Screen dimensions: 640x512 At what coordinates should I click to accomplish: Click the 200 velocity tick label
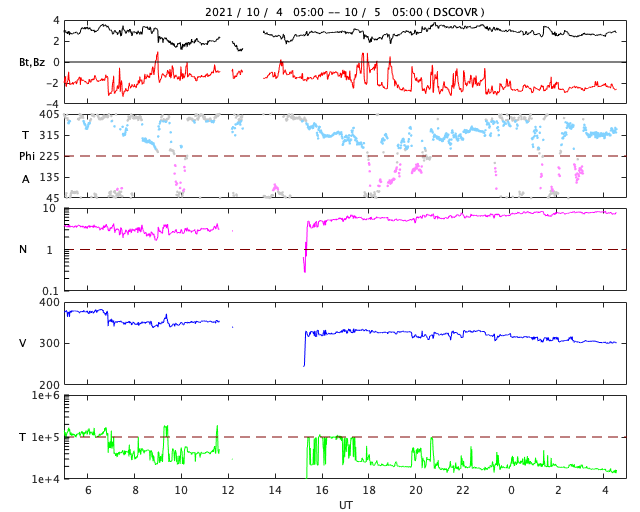tap(49, 385)
